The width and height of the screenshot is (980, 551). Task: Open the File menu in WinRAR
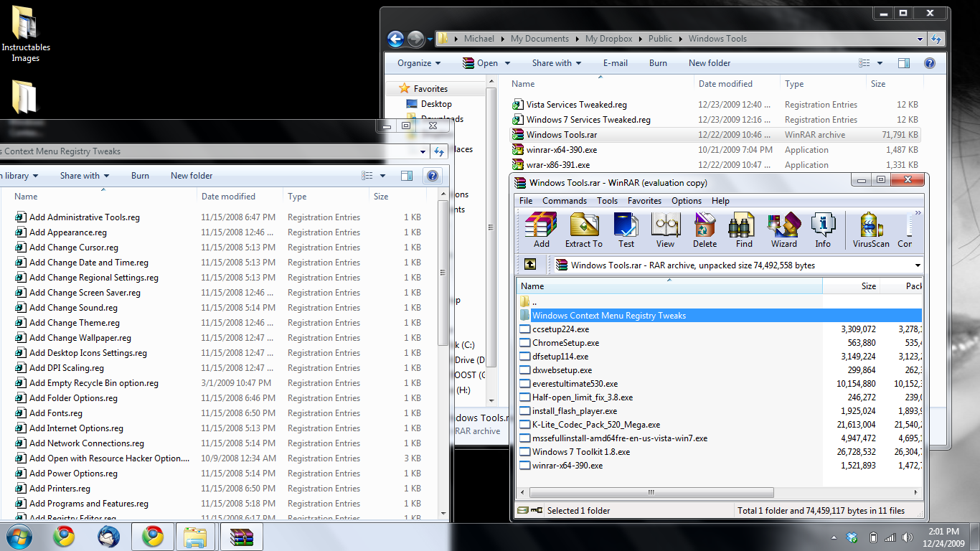tap(526, 201)
